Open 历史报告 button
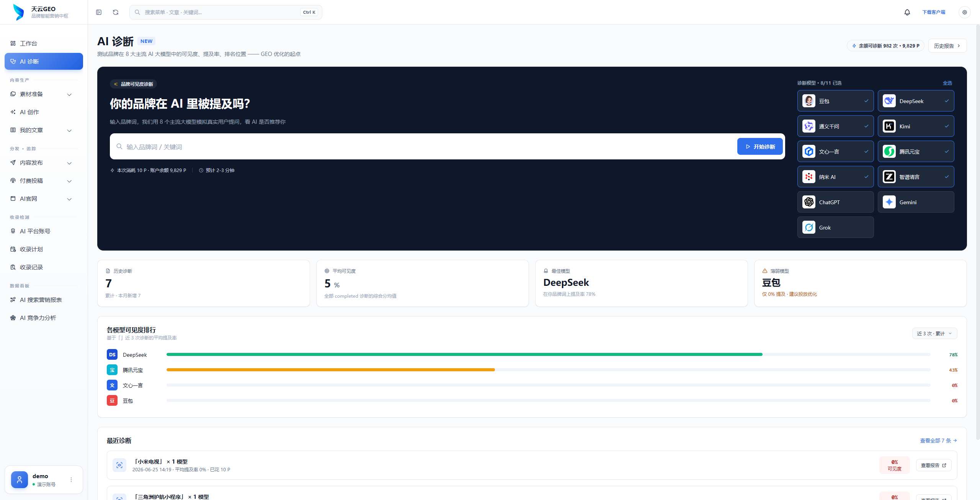The width and height of the screenshot is (980, 500). [947, 46]
